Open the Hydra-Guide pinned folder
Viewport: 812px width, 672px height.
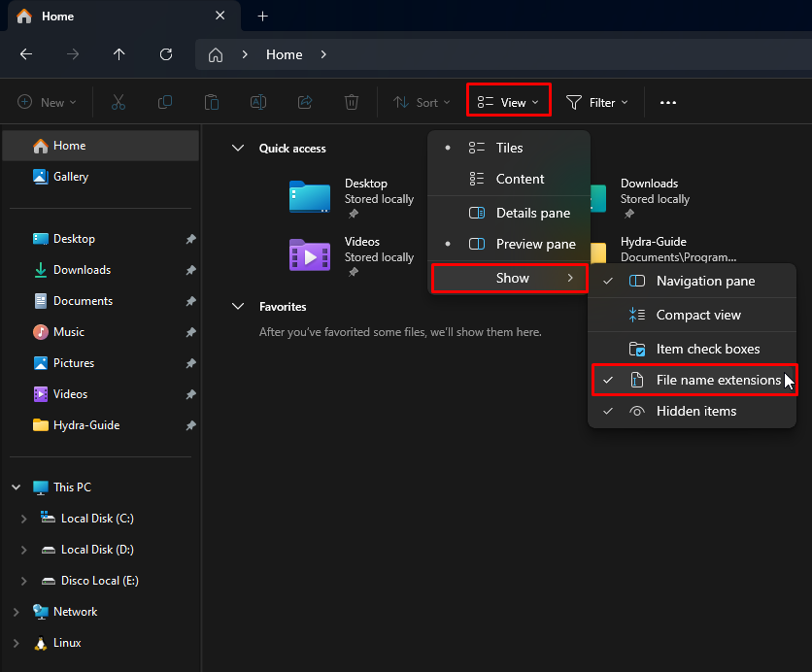pos(86,424)
